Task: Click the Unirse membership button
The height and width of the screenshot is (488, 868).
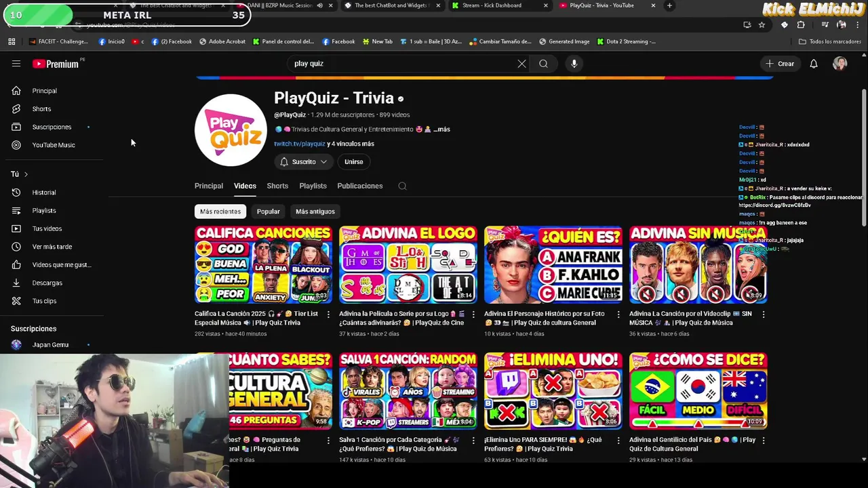Action: 353,162
